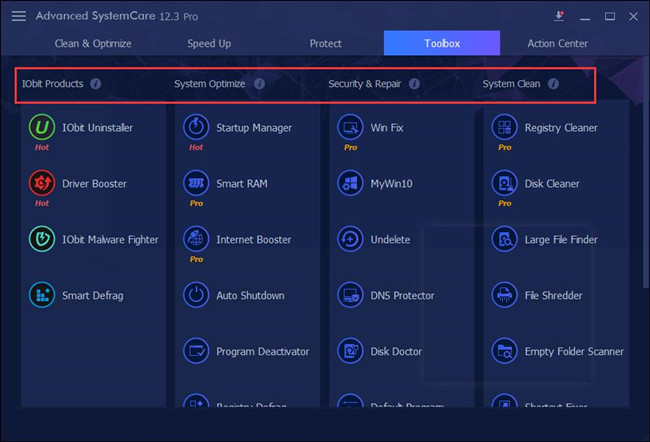Viewport: 650px width, 442px height.
Task: Click the Smart Defrag label text
Action: 93,296
